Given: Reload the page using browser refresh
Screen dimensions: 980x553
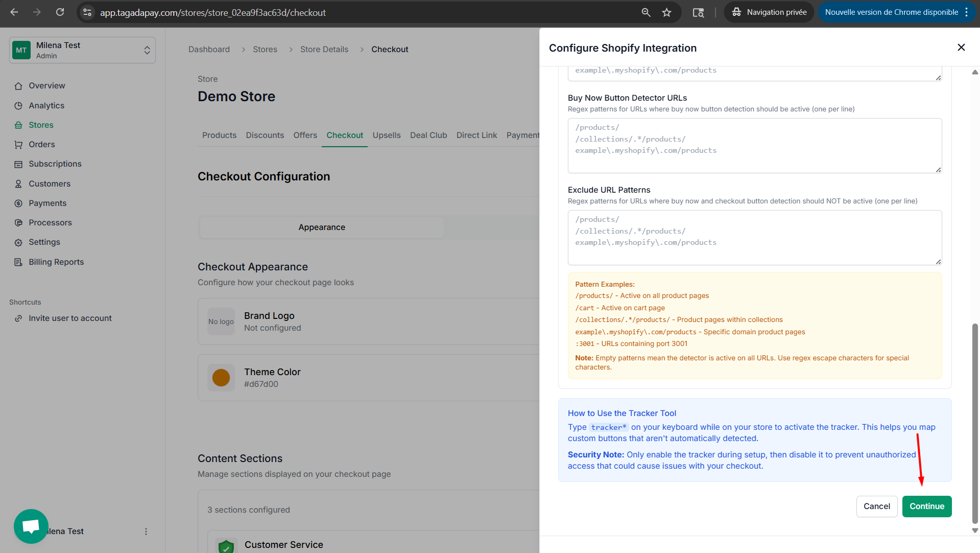Looking at the screenshot, I should click(x=60, y=12).
